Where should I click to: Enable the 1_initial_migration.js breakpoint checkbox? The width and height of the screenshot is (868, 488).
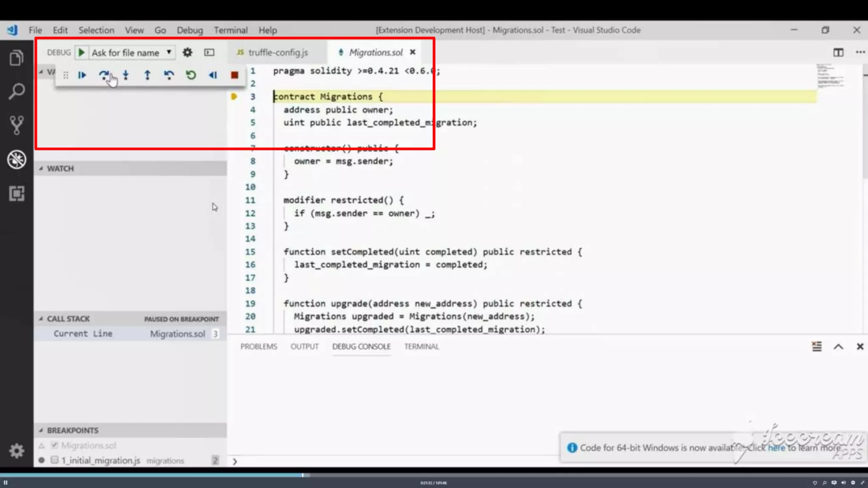click(x=54, y=460)
